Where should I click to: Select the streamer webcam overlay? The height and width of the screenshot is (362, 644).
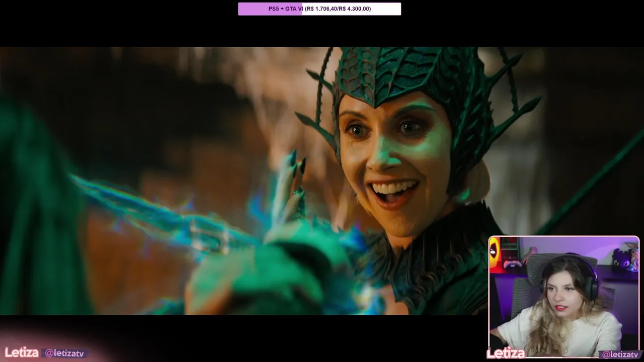[x=563, y=297]
